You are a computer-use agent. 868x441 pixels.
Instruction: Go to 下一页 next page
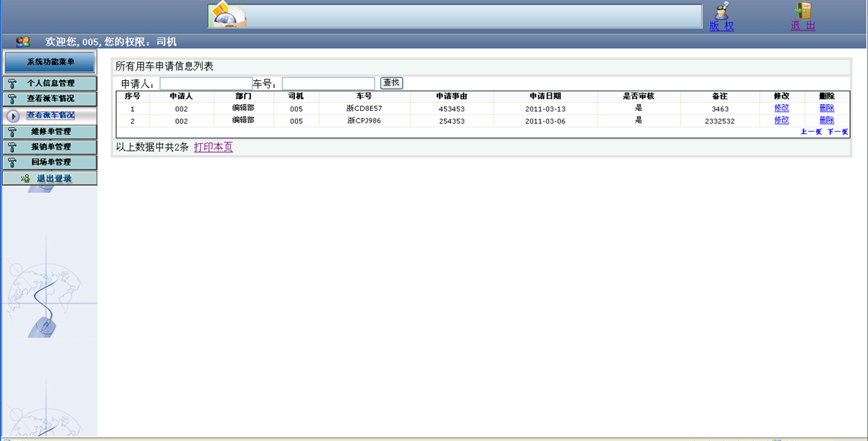point(837,132)
